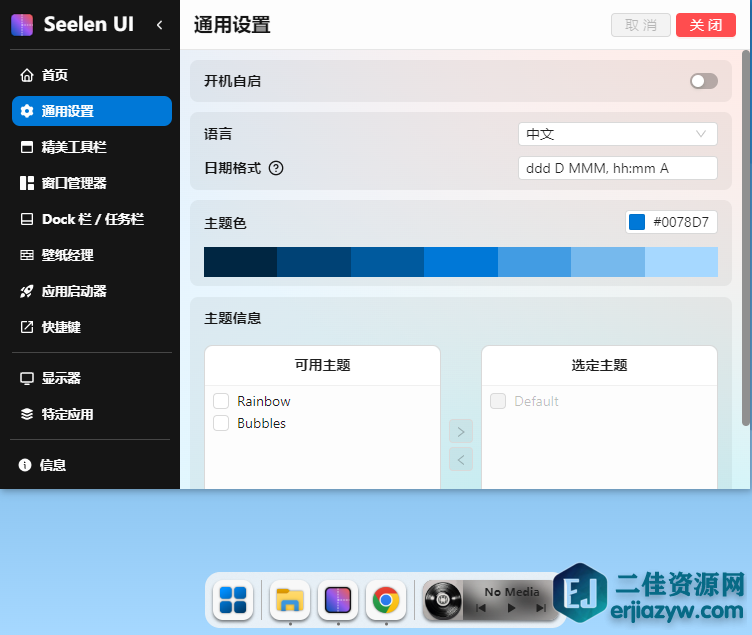Go to Dock 栏 / 任务栏 settings

pyautogui.click(x=92, y=219)
